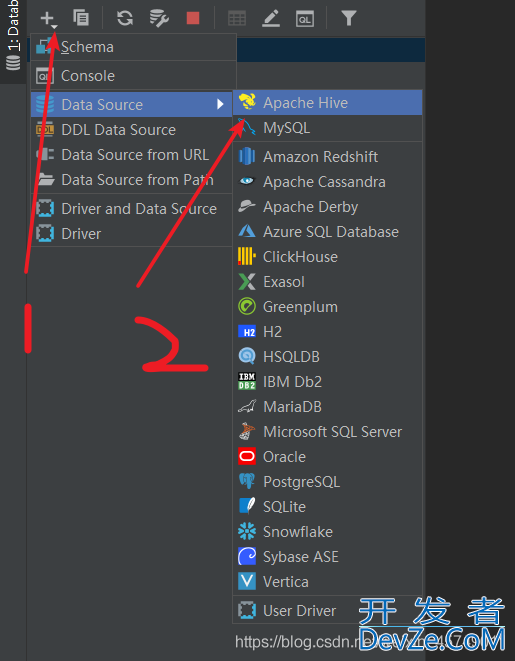Select Console menu entry
This screenshot has width=515, height=661.
(x=134, y=76)
